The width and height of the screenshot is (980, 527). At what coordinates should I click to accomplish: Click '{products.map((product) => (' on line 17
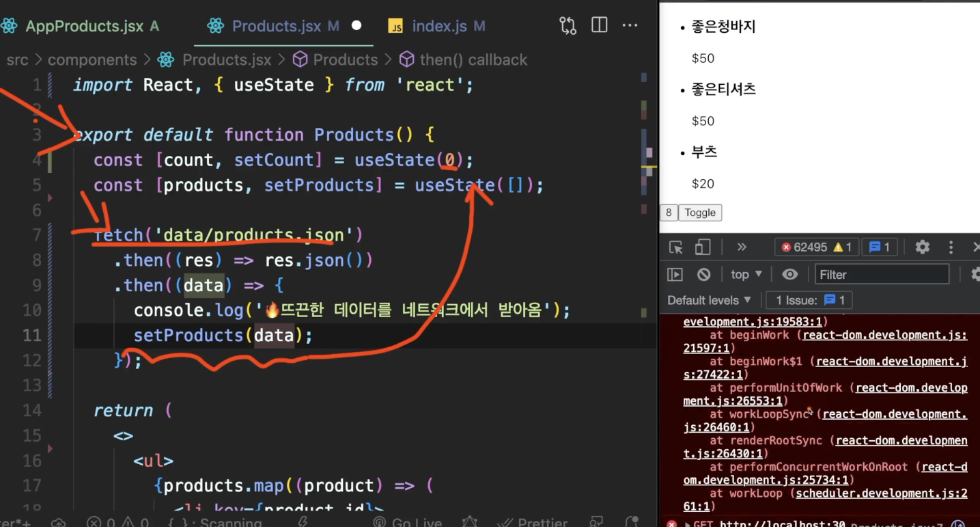coord(294,486)
